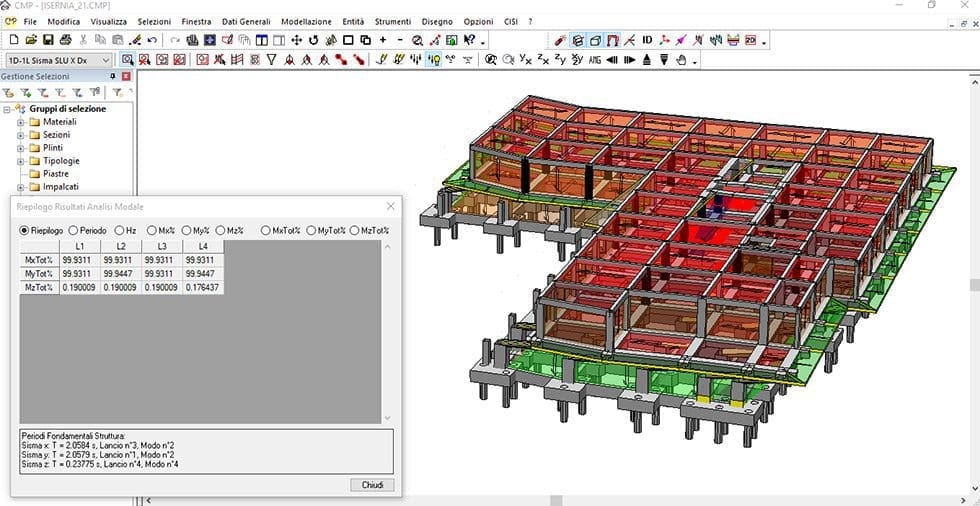Click the ID labels toolbar icon
The image size is (980, 506).
[647, 41]
